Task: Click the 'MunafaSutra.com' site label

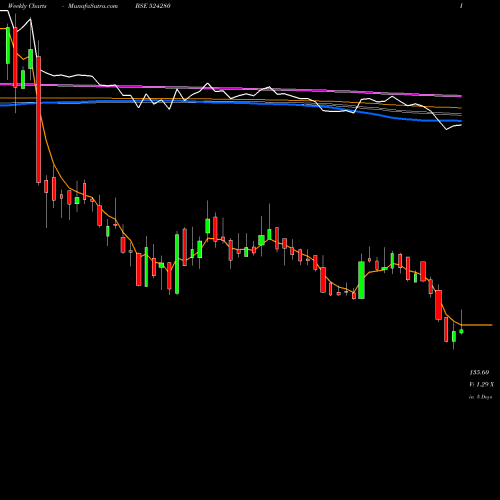Action: pos(93,6)
